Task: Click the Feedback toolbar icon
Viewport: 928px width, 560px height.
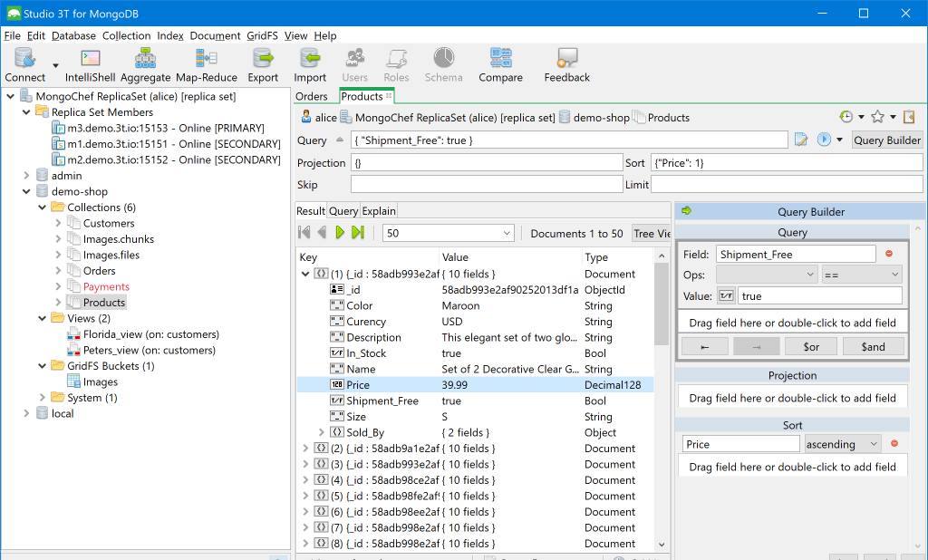Action: pos(567,58)
